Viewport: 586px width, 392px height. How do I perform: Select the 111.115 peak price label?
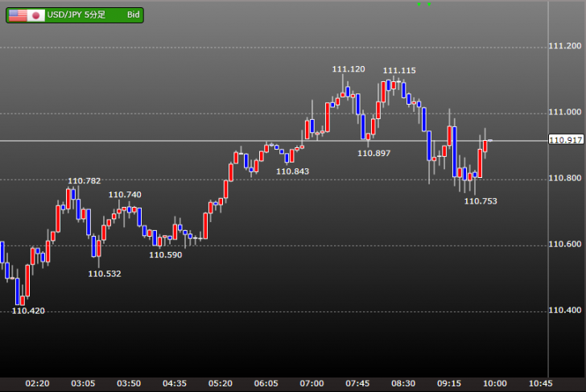click(399, 71)
